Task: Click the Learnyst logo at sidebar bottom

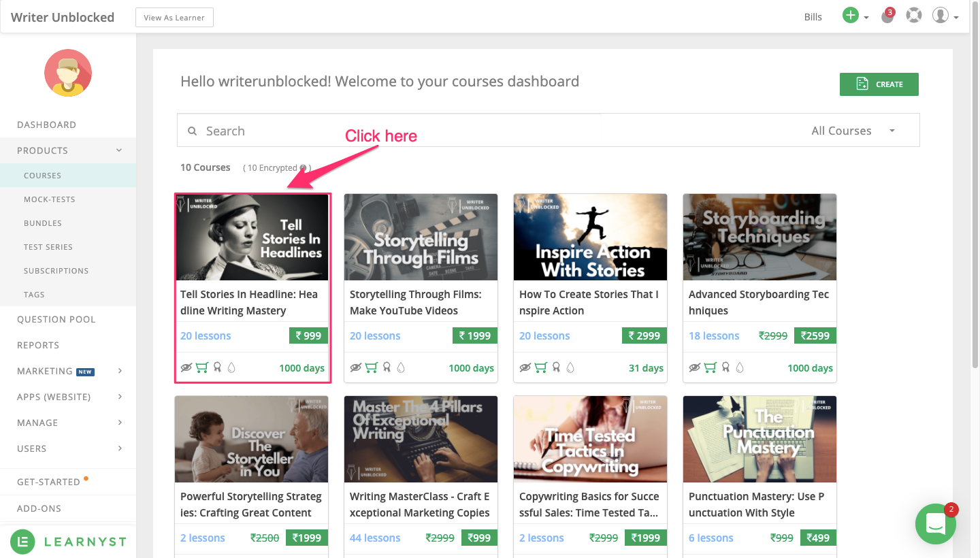Action: (68, 542)
